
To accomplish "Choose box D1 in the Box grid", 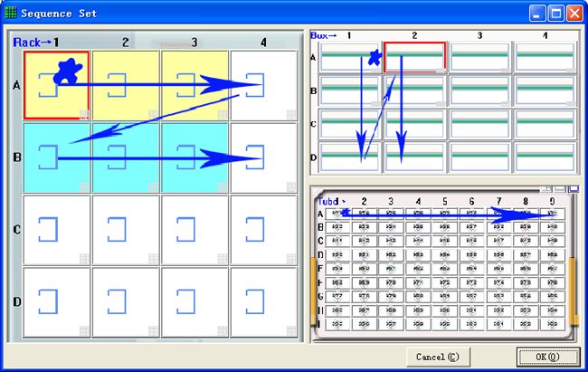I will pos(349,157).
